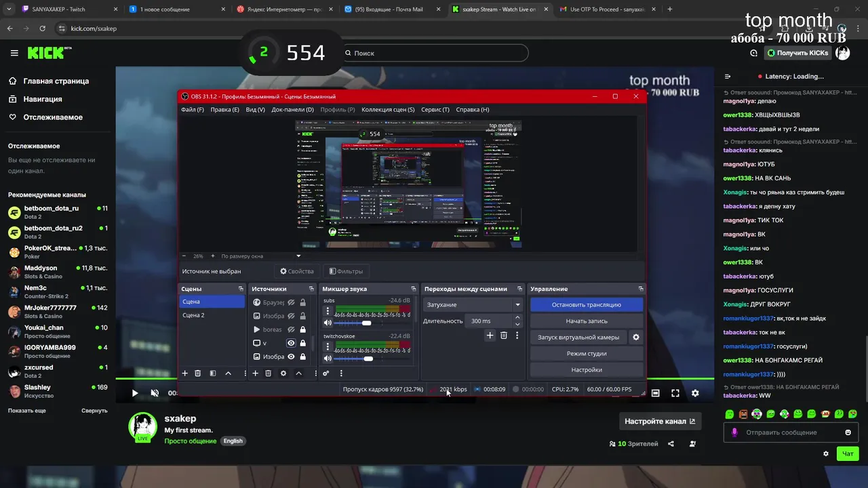The width and height of the screenshot is (868, 488).
Task: Toggle visibility of the boreas source
Action: tap(291, 329)
